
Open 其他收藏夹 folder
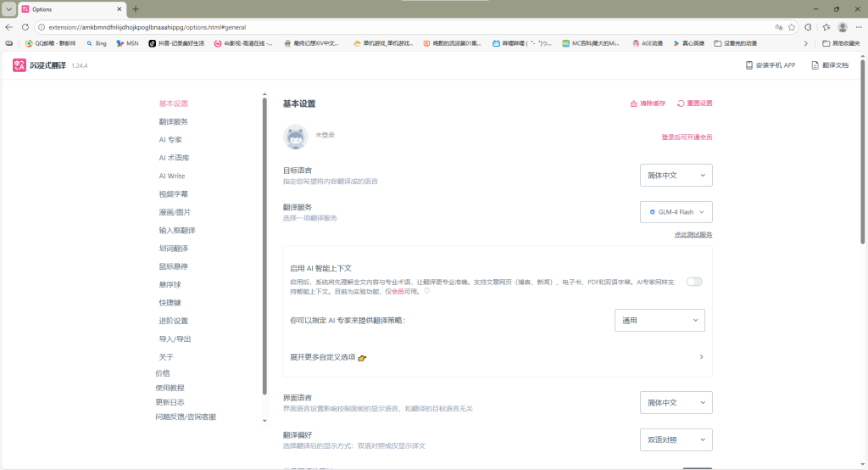(x=841, y=43)
